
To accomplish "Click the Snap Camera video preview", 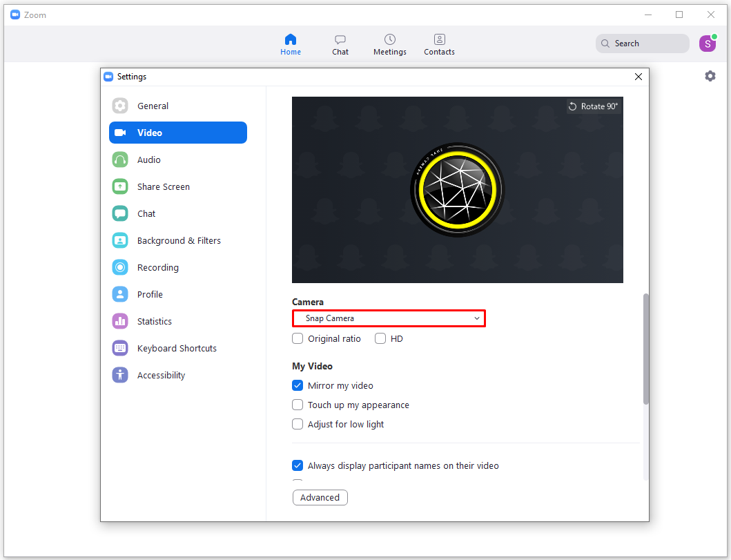I will 458,190.
